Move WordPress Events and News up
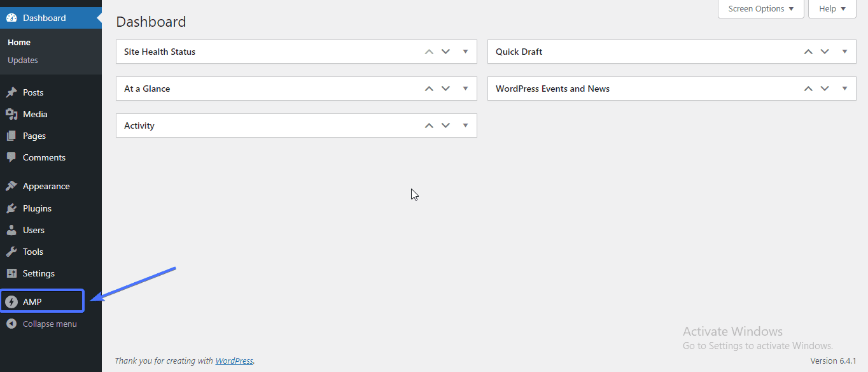Screen dimensions: 868x372 click(808, 89)
